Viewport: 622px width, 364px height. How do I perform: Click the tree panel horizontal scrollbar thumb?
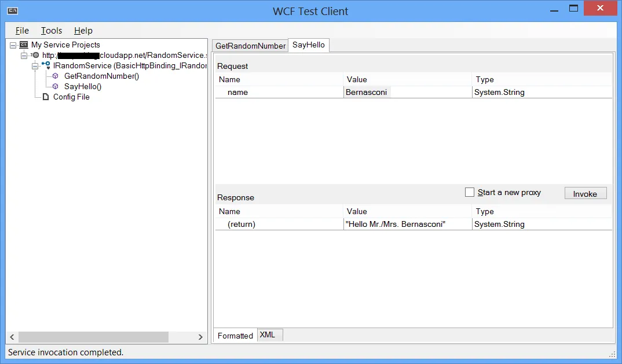[x=94, y=337]
